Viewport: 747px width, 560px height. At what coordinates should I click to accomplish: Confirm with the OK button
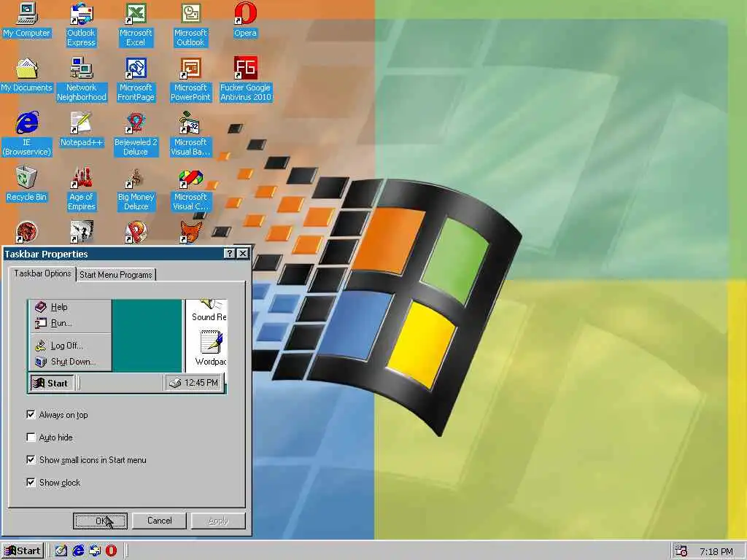point(100,521)
